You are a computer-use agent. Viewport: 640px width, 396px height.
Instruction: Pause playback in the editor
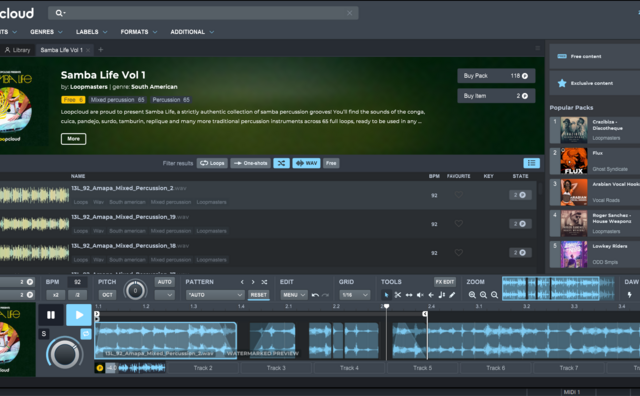(51, 315)
